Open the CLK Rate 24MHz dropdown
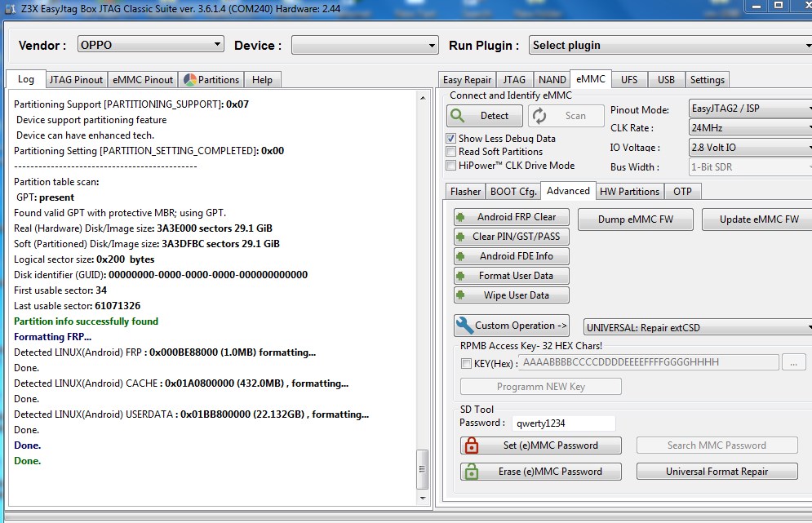Image resolution: width=812 pixels, height=523 pixels. click(x=750, y=127)
